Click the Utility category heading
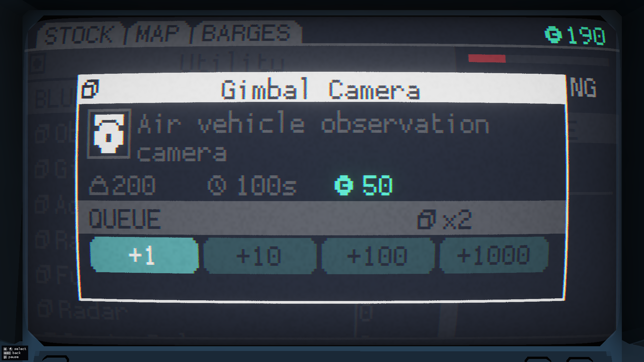 (232, 62)
